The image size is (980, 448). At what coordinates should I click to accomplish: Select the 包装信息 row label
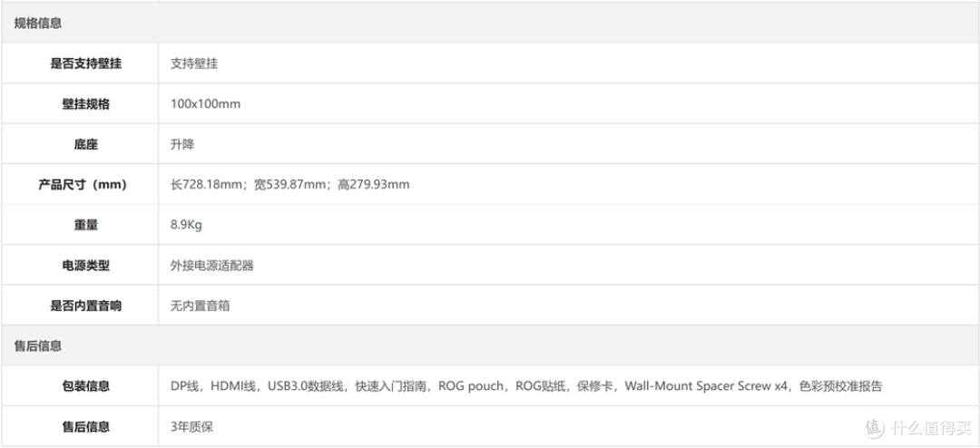click(x=85, y=386)
